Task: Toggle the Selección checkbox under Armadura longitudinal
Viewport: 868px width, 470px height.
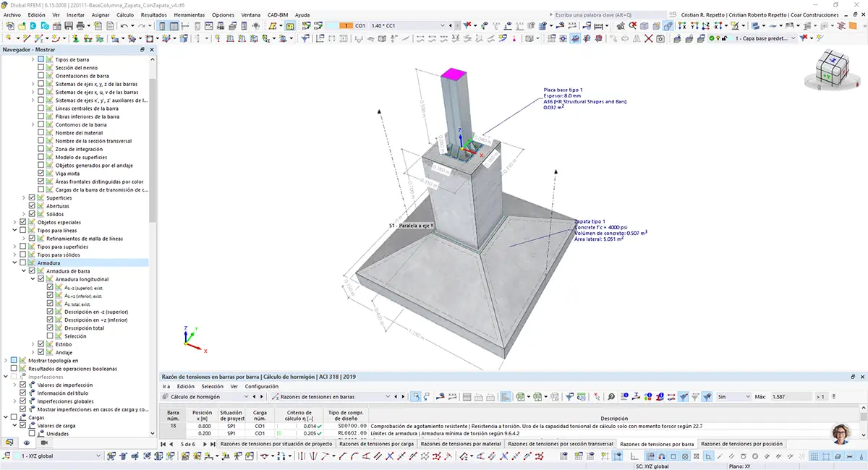Action: (49, 336)
